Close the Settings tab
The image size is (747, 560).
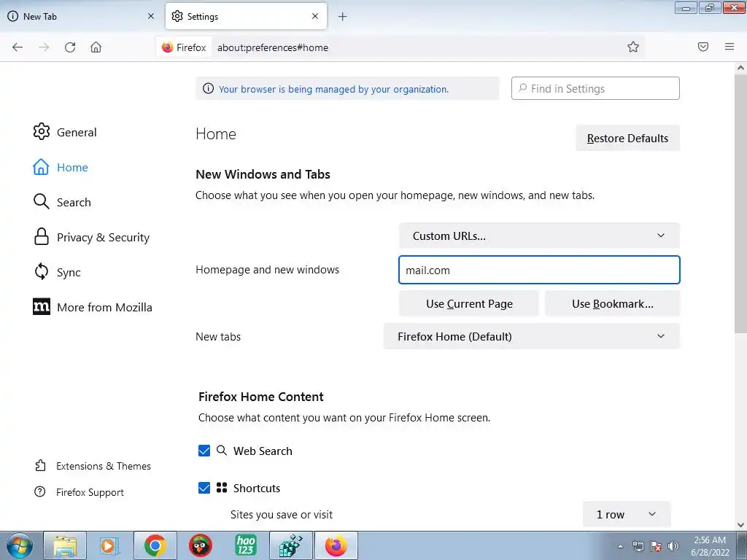tap(315, 16)
